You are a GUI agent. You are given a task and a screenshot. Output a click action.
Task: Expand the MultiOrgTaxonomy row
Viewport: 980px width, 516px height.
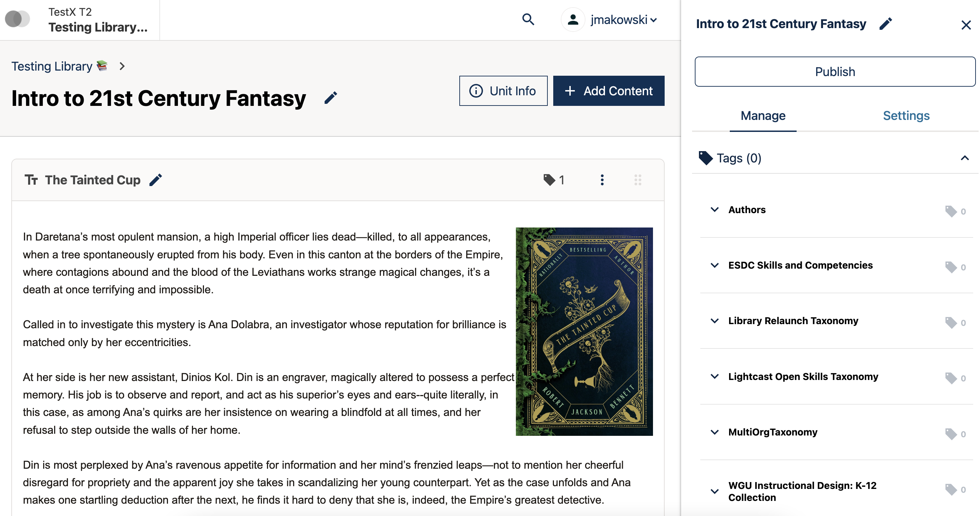point(714,432)
